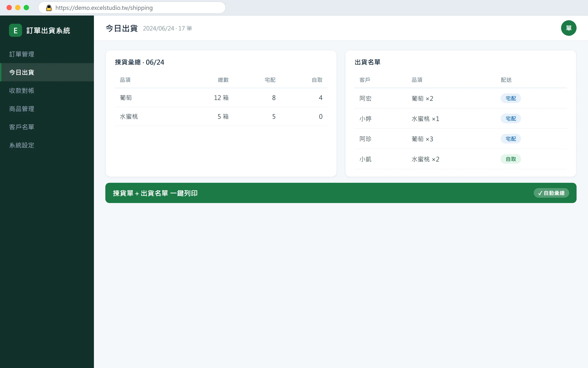588x368 pixels.
Task: Click the 自取 column header
Action: [x=317, y=80]
